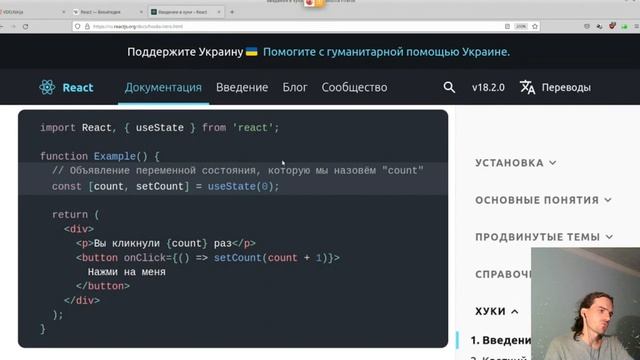
Task: Open the Переводы translations link
Action: 566,87
